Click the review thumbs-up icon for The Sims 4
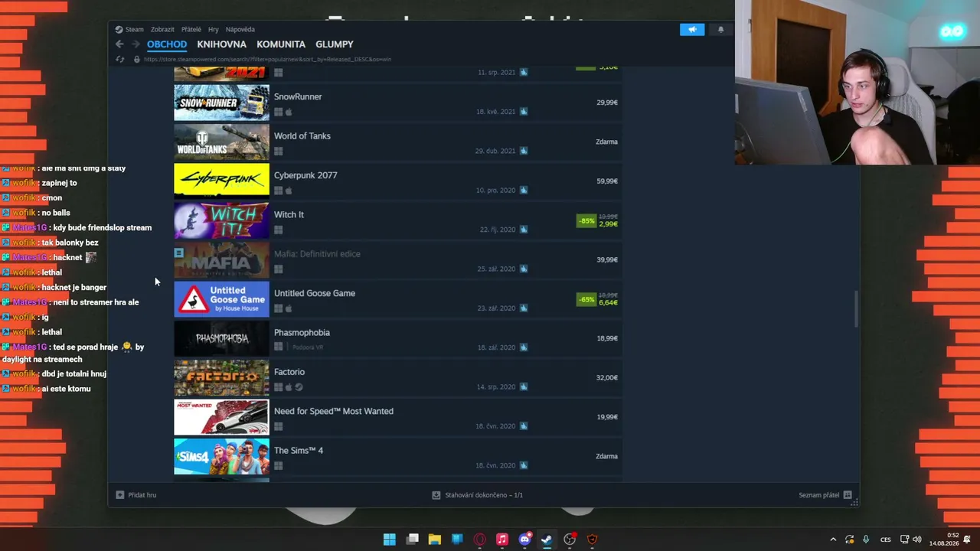980x551 pixels. (524, 465)
